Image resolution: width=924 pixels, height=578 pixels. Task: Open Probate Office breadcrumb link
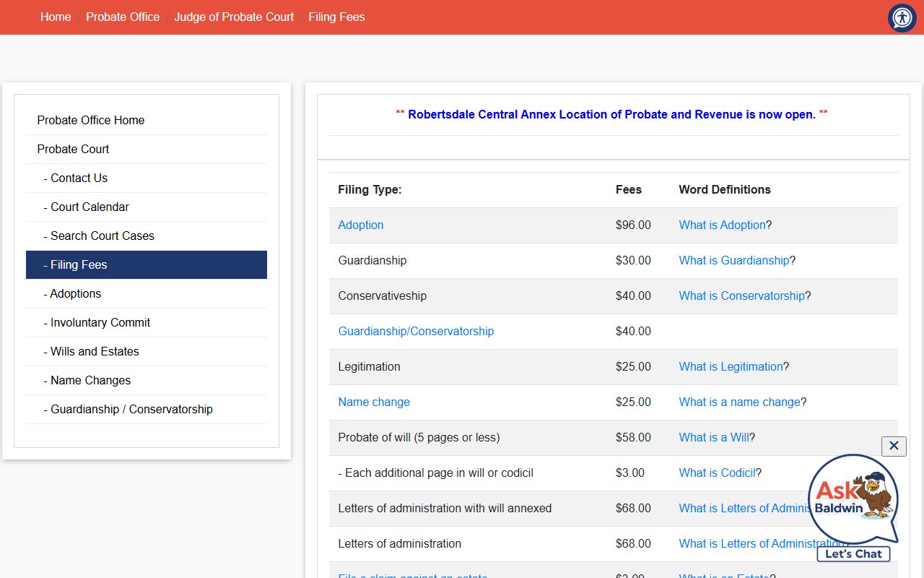123,17
